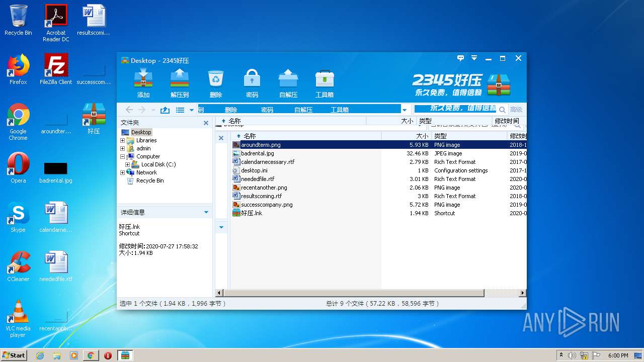Click the X button left of file list
Viewport: 644px width, 362px height.
(x=221, y=138)
